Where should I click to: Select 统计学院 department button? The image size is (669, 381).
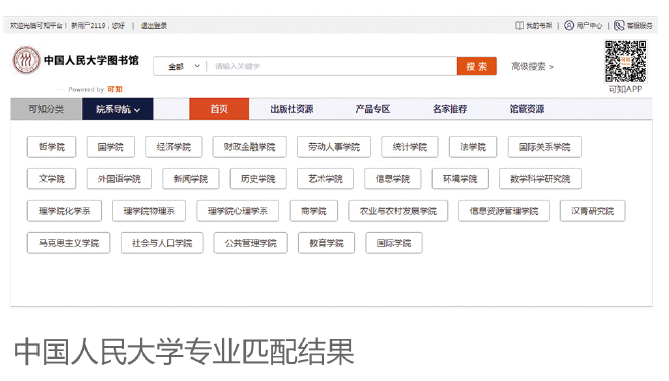pyautogui.click(x=410, y=147)
